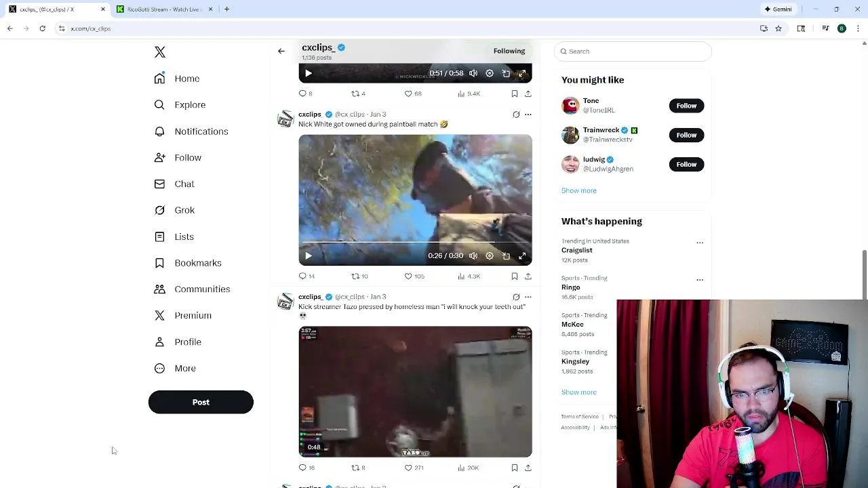Screen dimensions: 868x488
Task: Open the McKee trending topic
Action: (x=572, y=325)
